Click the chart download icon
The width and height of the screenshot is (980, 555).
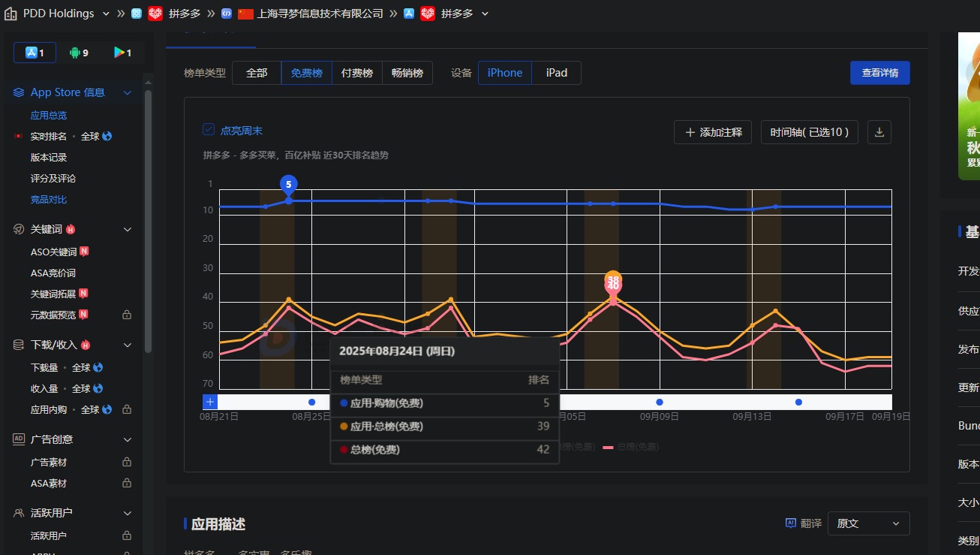(879, 132)
